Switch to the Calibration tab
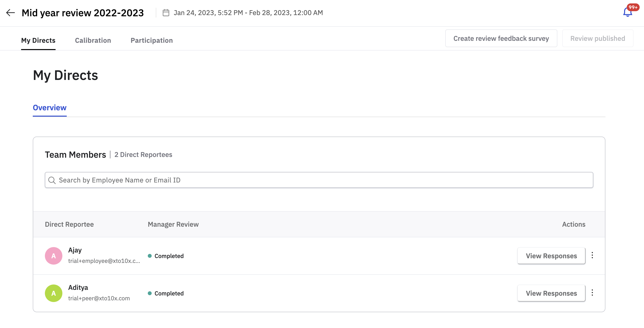644x328 pixels. [x=93, y=40]
